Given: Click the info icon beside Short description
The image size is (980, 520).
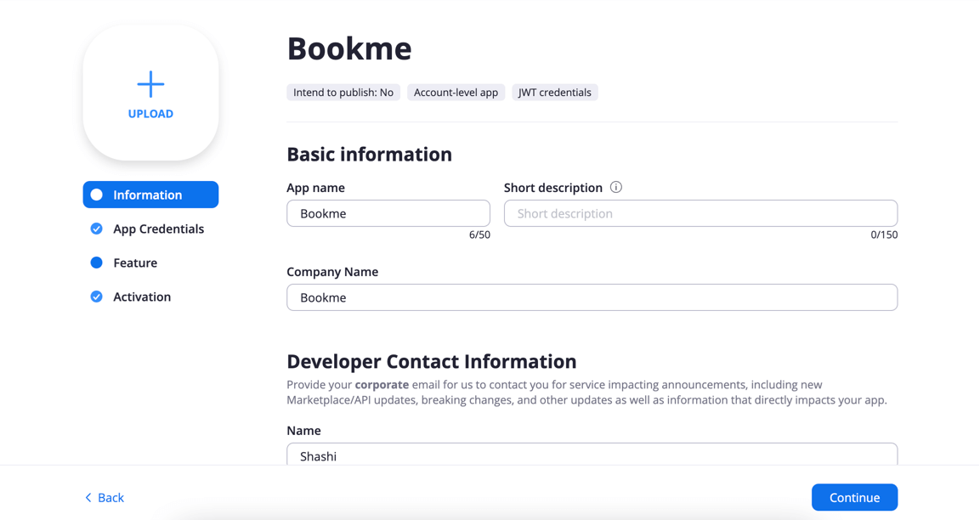Looking at the screenshot, I should (x=616, y=187).
